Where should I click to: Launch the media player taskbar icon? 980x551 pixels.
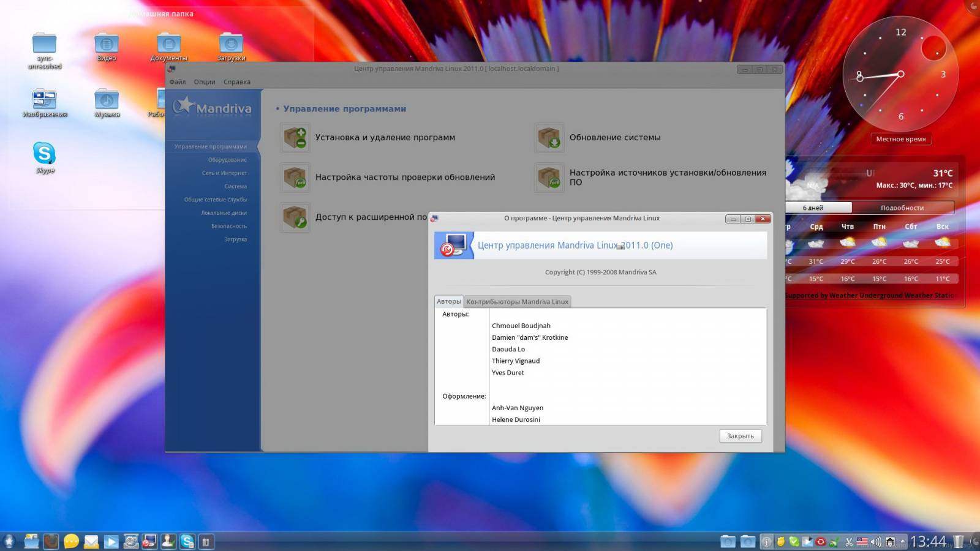(x=111, y=541)
